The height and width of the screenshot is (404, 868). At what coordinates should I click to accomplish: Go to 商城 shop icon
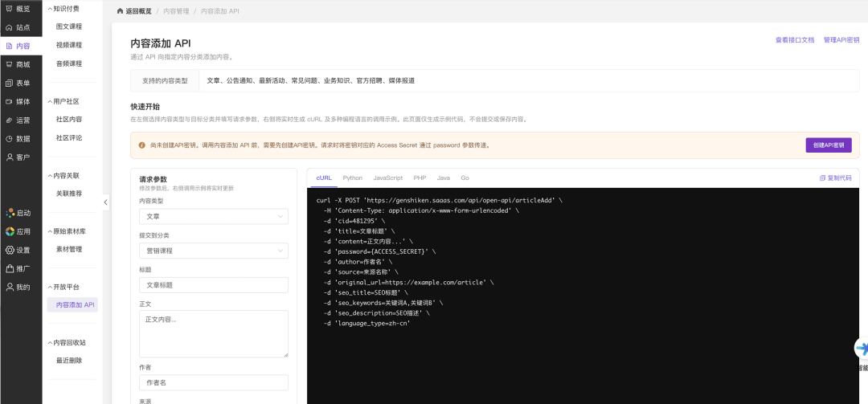tap(10, 64)
